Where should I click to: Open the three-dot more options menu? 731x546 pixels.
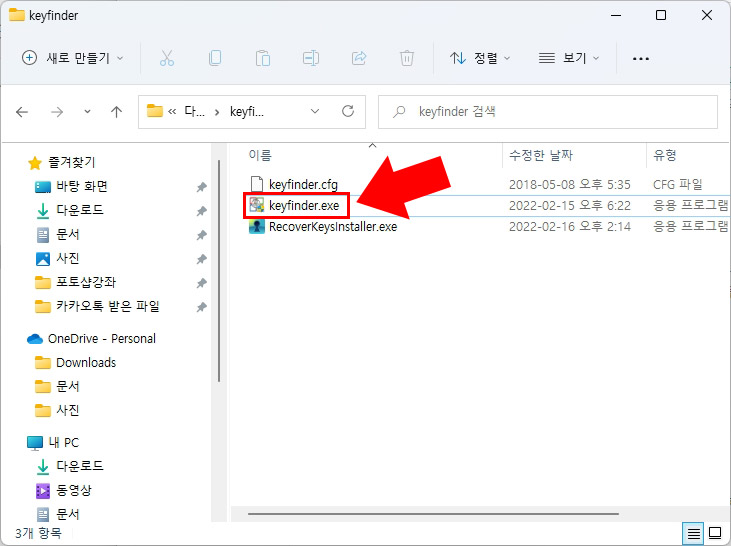[x=641, y=59]
